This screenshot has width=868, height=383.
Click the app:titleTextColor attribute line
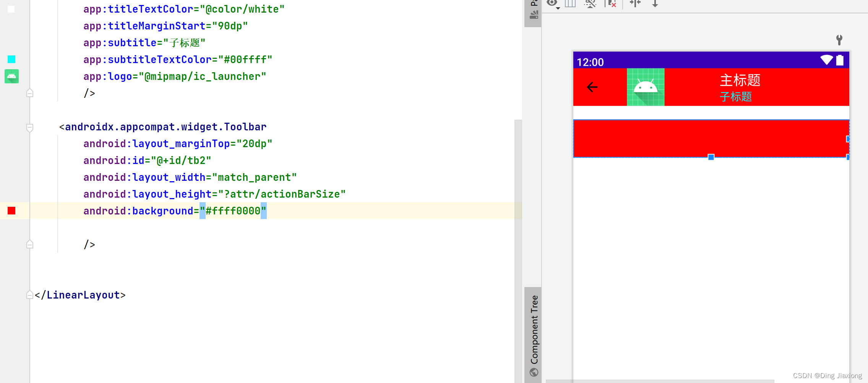point(184,9)
